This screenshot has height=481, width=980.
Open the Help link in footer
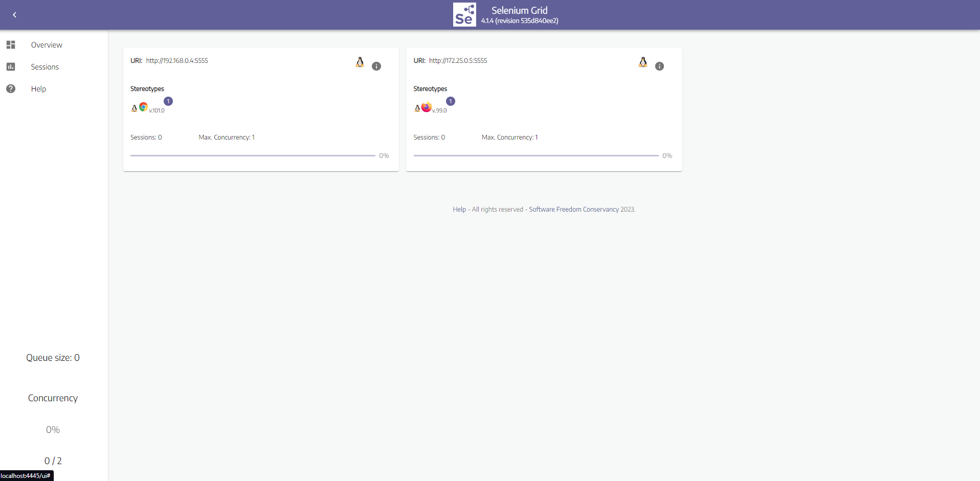point(459,210)
